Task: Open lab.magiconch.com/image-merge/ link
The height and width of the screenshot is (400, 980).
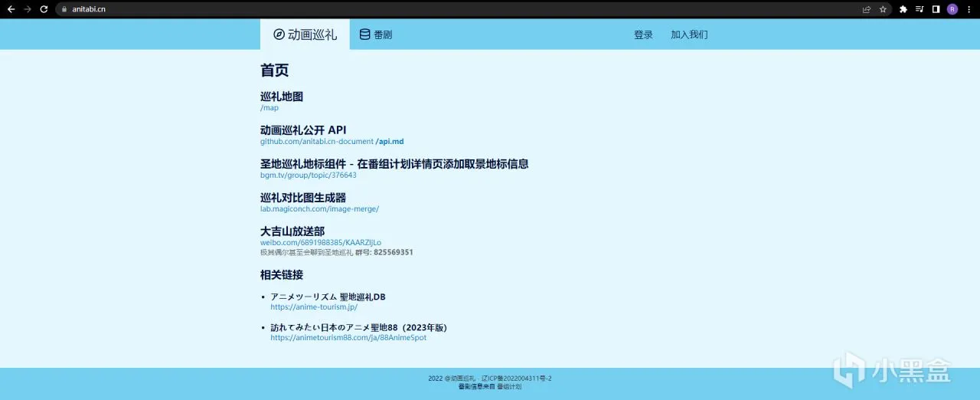Action: point(319,209)
